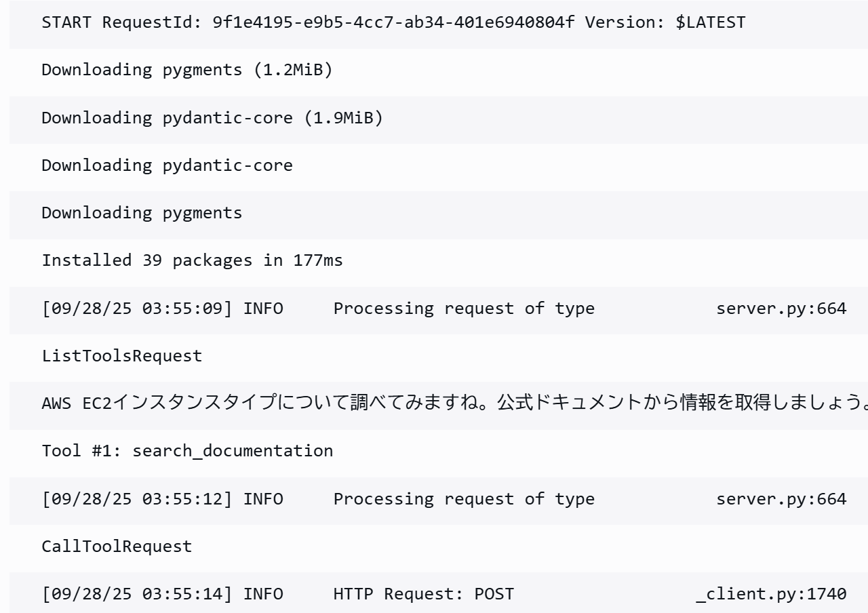868x613 pixels.
Task: Select the 'Tool #1: search_documentation' log row
Action: [188, 451]
